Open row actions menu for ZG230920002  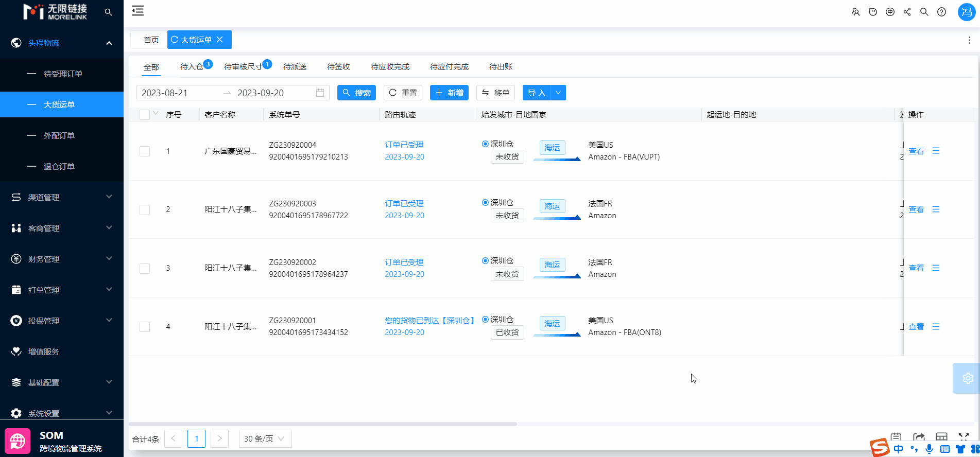click(x=936, y=268)
